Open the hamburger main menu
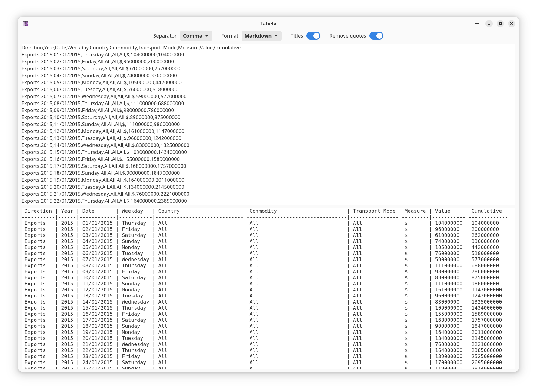 coord(477,24)
